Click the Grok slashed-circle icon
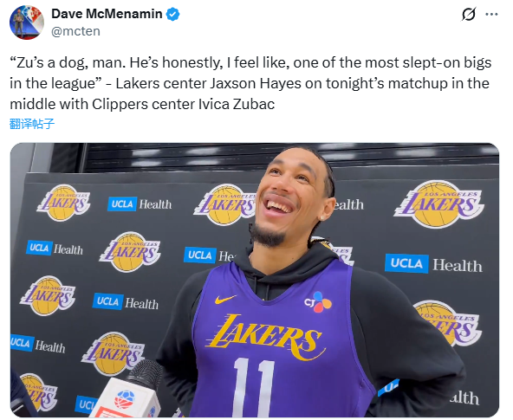 tap(469, 15)
